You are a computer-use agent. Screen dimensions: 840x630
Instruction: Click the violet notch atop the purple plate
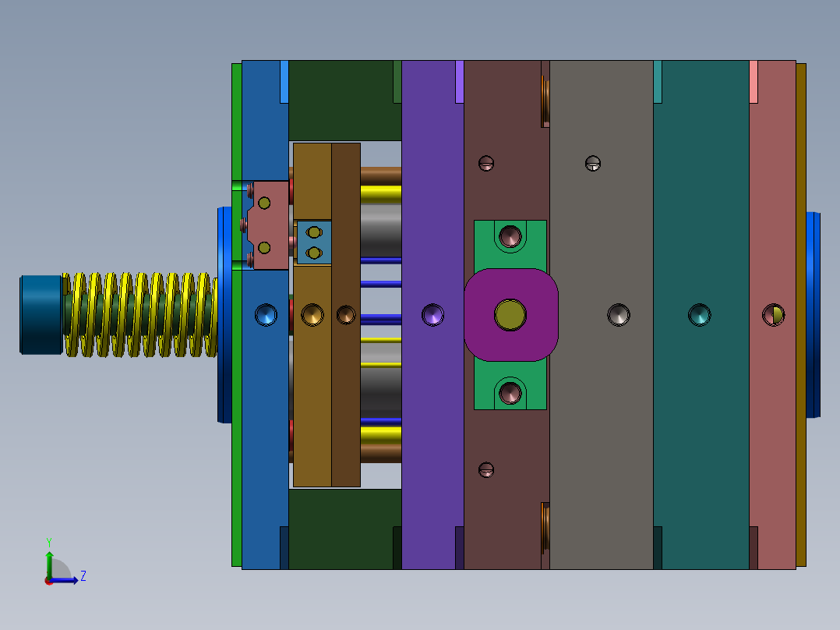pos(460,82)
